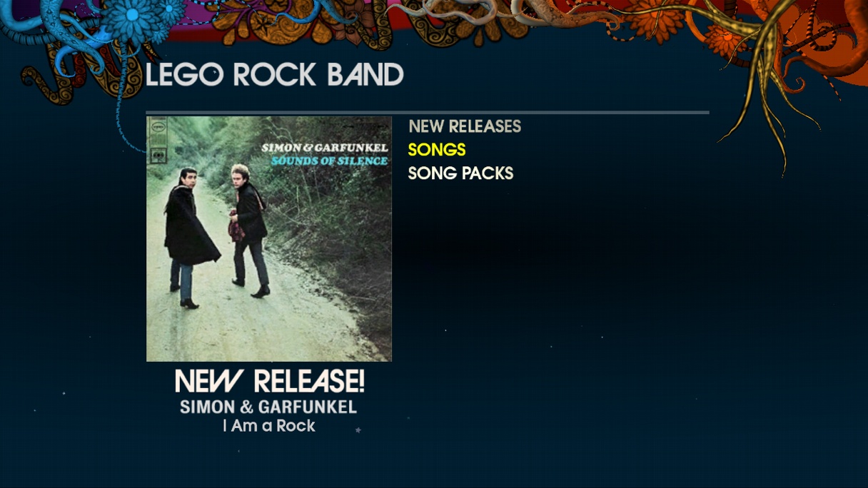The height and width of the screenshot is (488, 868).
Task: Click the small star beside I Am a Rock
Action: click(358, 429)
